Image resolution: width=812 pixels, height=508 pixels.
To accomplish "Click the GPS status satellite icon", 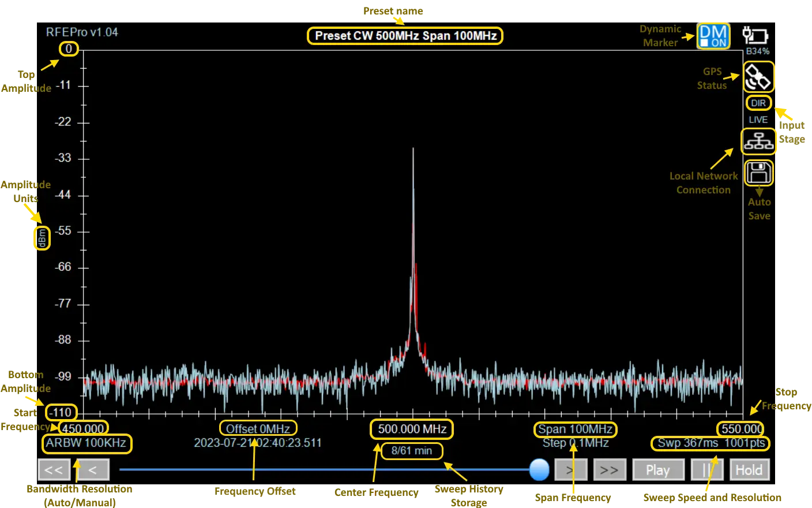I will pos(758,77).
